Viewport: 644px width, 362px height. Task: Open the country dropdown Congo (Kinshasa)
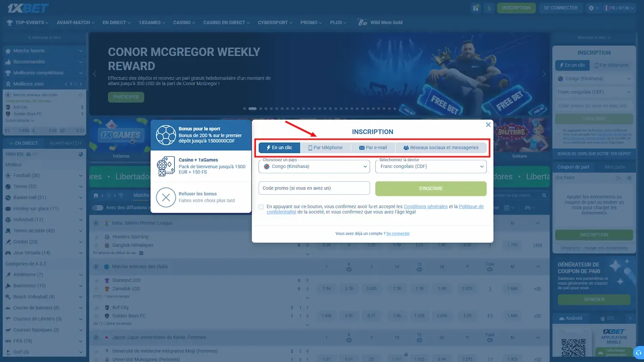(314, 166)
